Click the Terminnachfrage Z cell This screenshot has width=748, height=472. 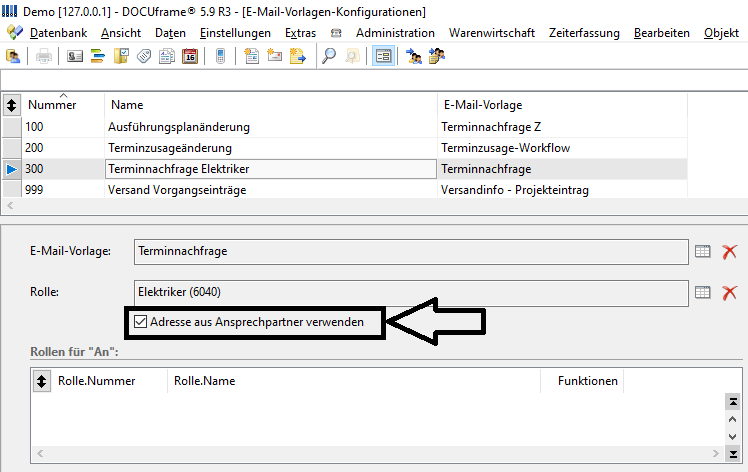click(x=562, y=127)
